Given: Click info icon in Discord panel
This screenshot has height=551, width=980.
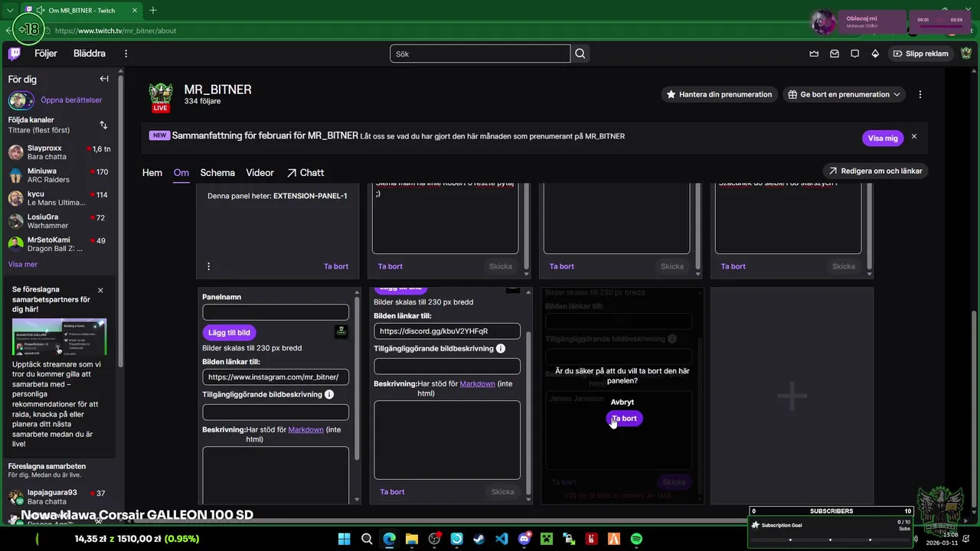Looking at the screenshot, I should tap(501, 348).
